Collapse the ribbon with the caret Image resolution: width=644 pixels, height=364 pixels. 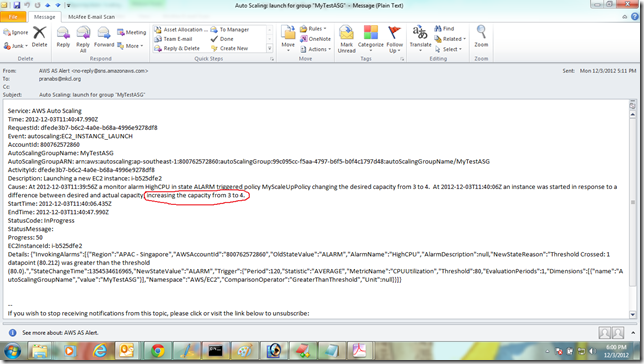tap(625, 17)
